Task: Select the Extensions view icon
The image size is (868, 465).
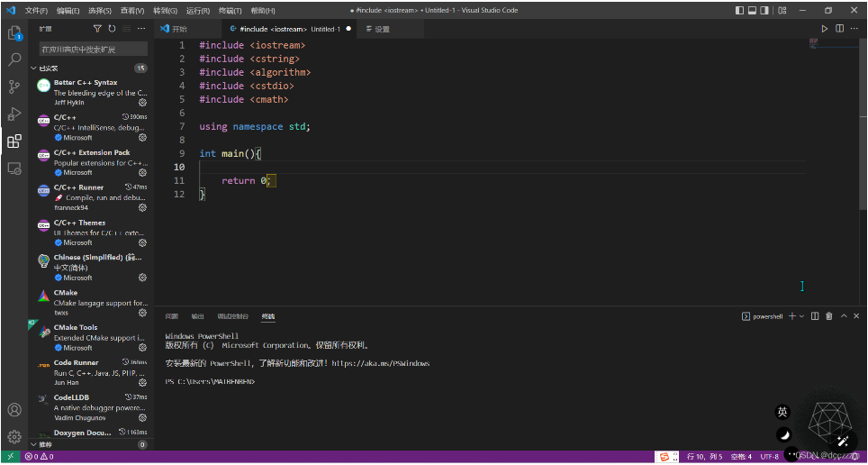Action: [x=14, y=141]
